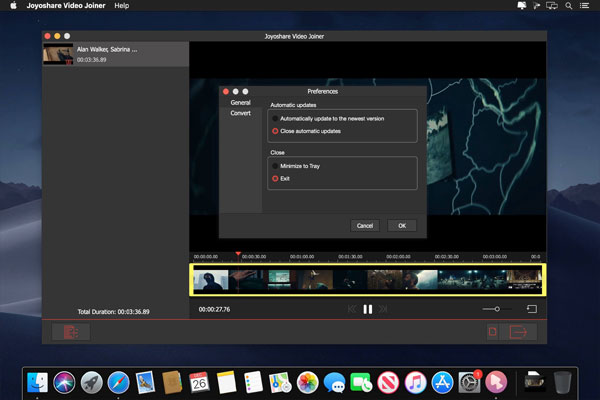Image resolution: width=600 pixels, height=400 pixels.
Task: Pause video playback with the pause button
Action: (367, 309)
